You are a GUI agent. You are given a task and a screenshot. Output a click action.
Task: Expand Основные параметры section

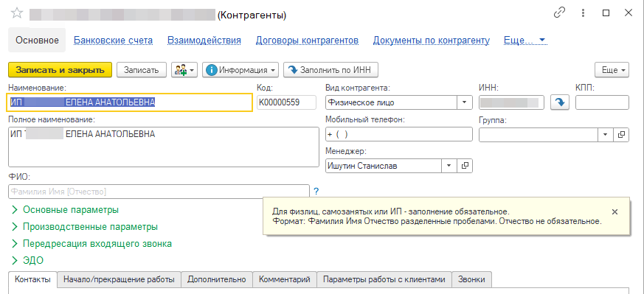tap(66, 210)
